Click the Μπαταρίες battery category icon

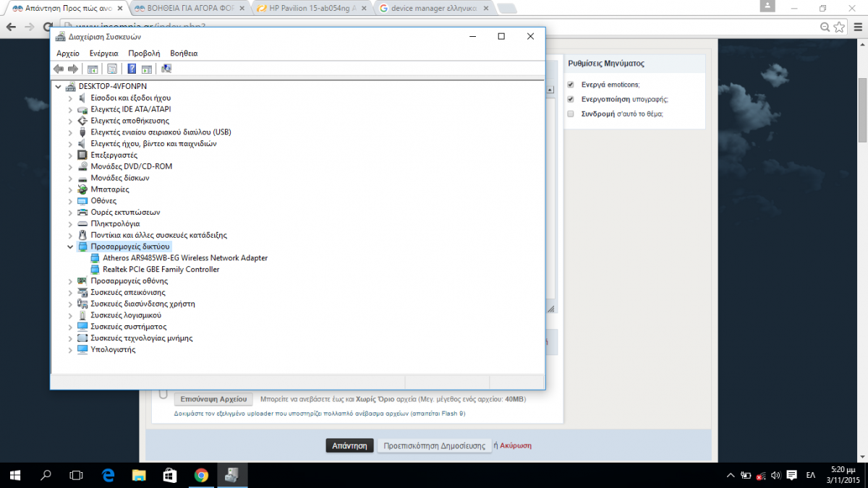coord(83,189)
